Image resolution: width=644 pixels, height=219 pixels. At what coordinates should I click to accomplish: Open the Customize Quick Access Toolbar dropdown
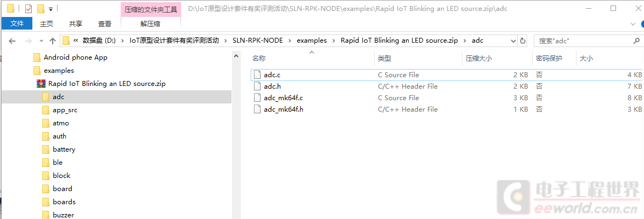tap(50, 9)
